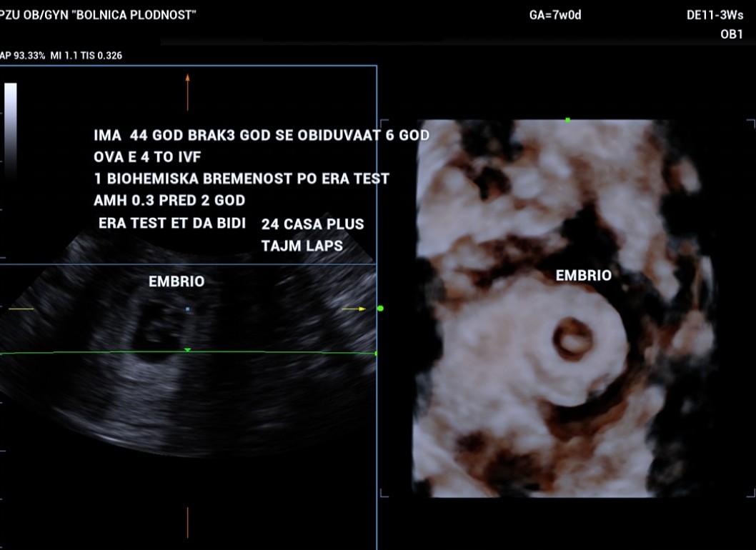
Task: Click annotation 'AMH 0.3 PRED 2 GOD'
Action: (x=169, y=200)
